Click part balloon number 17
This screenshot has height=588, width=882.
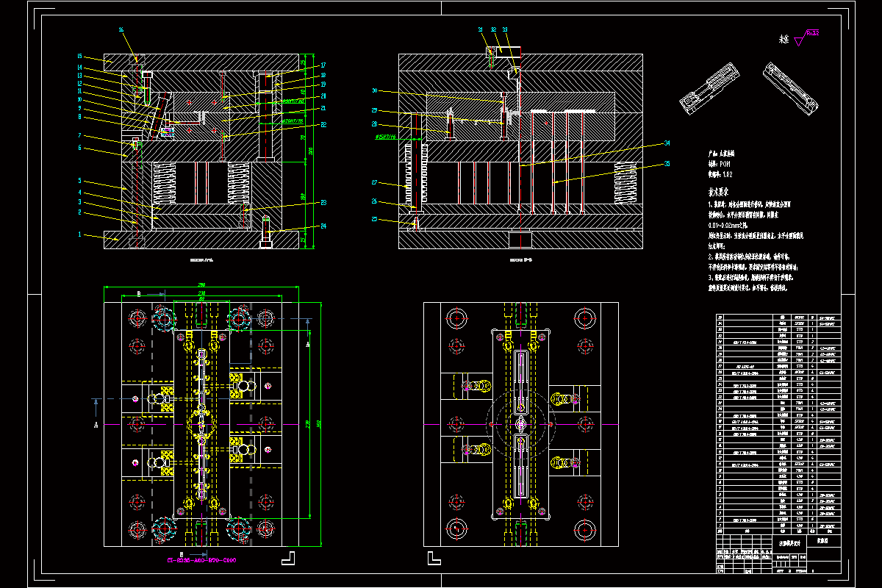point(323,65)
